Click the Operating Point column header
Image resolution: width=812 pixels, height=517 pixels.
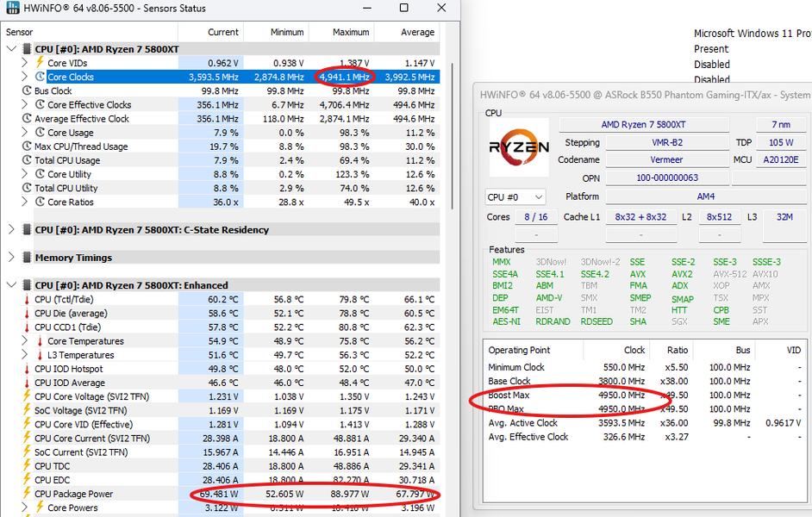pyautogui.click(x=534, y=350)
